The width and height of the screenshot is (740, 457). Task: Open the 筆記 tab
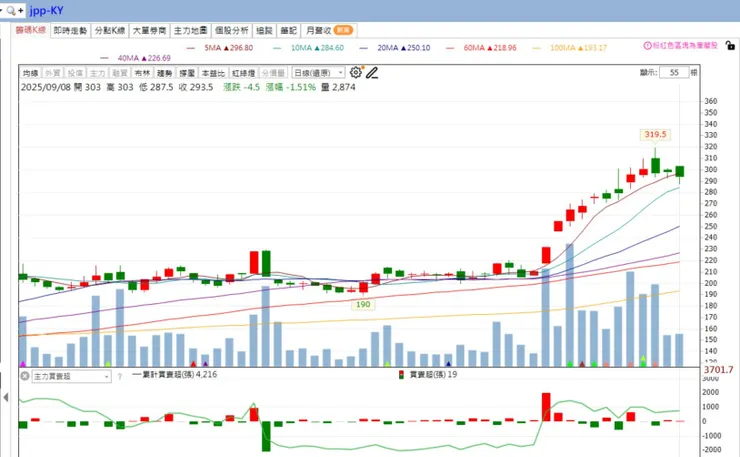[288, 31]
